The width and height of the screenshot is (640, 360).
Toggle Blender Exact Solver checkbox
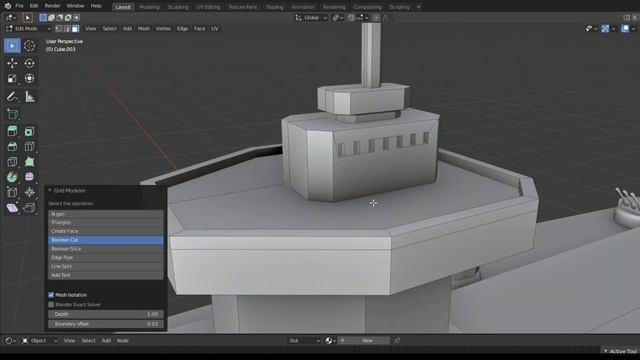(51, 304)
